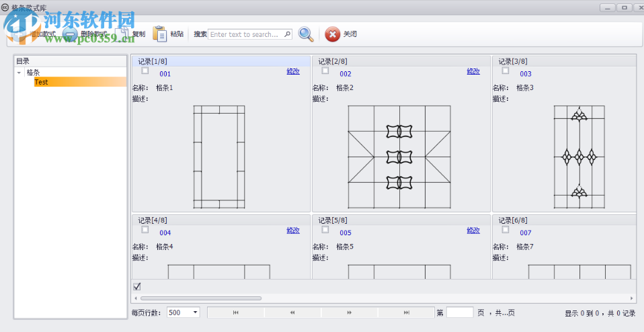This screenshot has height=332, width=644.
Task: Open the 每页行数 500 dropdown
Action: click(195, 313)
